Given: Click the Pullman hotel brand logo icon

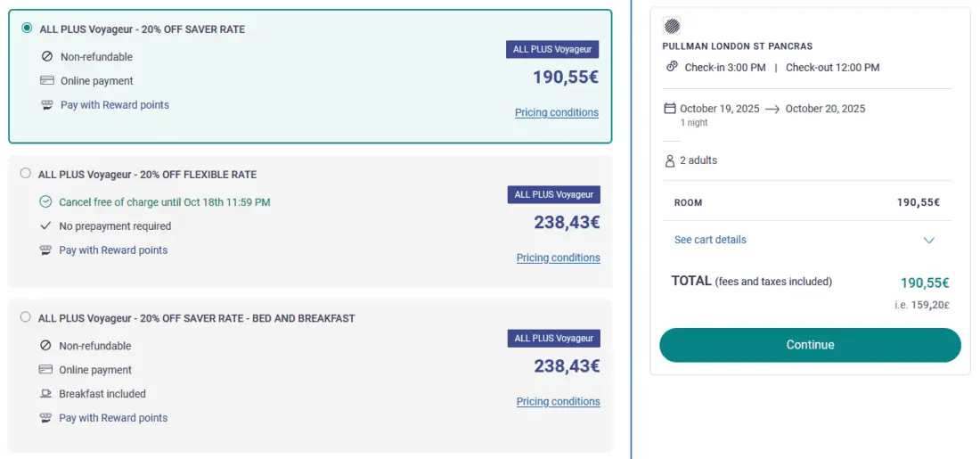Looking at the screenshot, I should pos(673,26).
